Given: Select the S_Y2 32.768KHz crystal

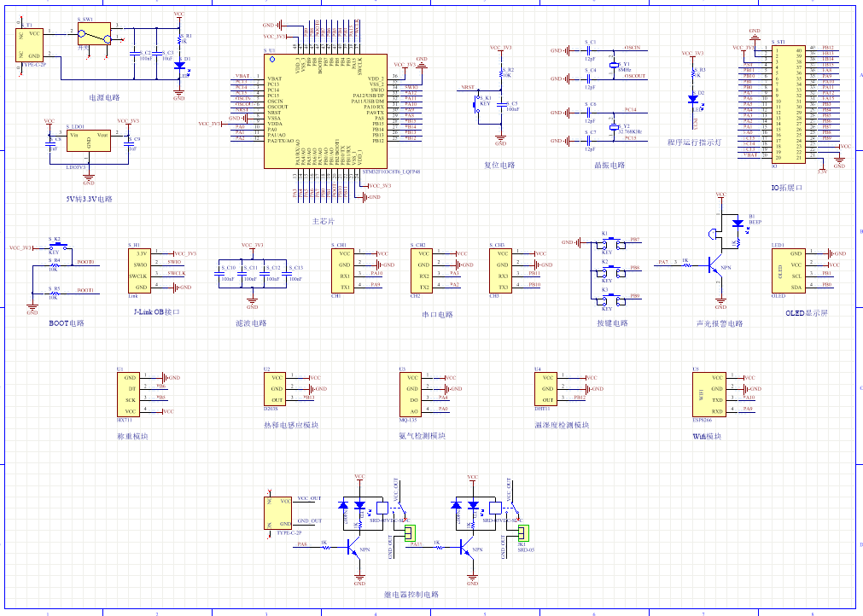Looking at the screenshot, I should point(614,127).
